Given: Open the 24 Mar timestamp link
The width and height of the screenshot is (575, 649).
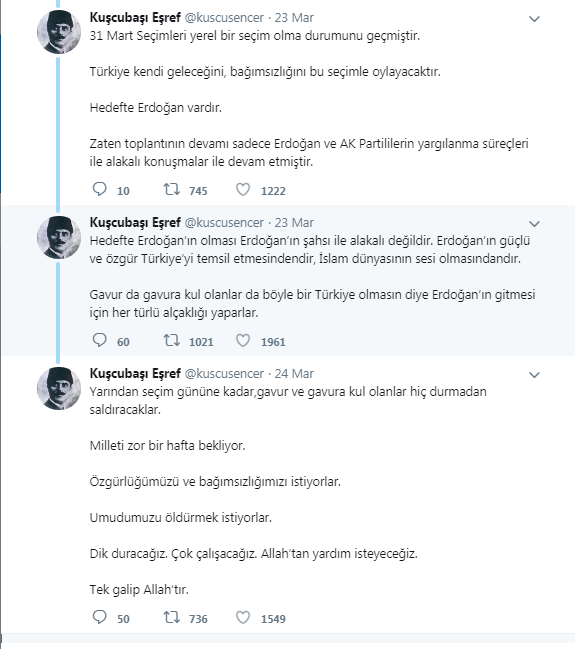Looking at the screenshot, I should pos(294,374).
